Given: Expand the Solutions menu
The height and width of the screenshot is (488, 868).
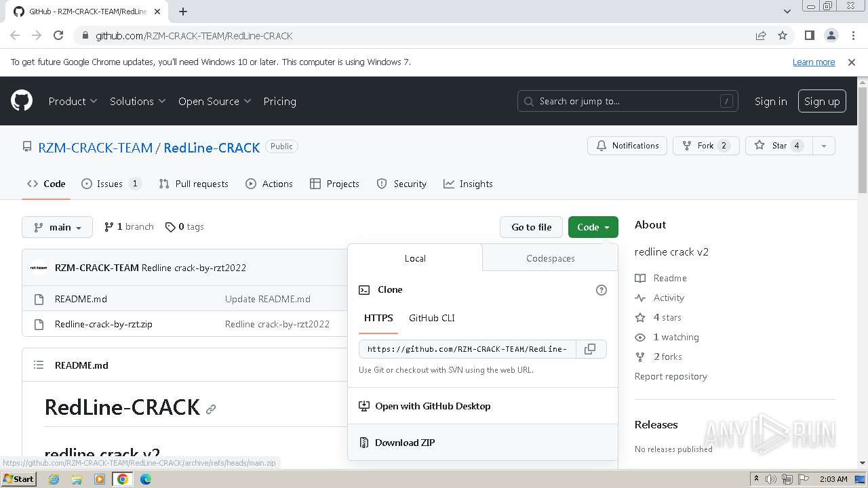Looking at the screenshot, I should click(138, 101).
